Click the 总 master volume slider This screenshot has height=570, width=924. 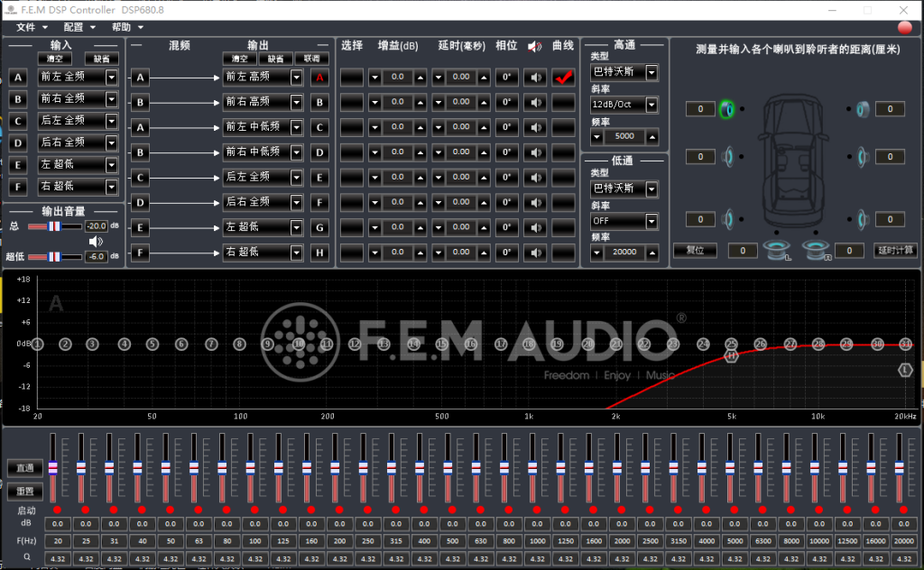[55, 226]
